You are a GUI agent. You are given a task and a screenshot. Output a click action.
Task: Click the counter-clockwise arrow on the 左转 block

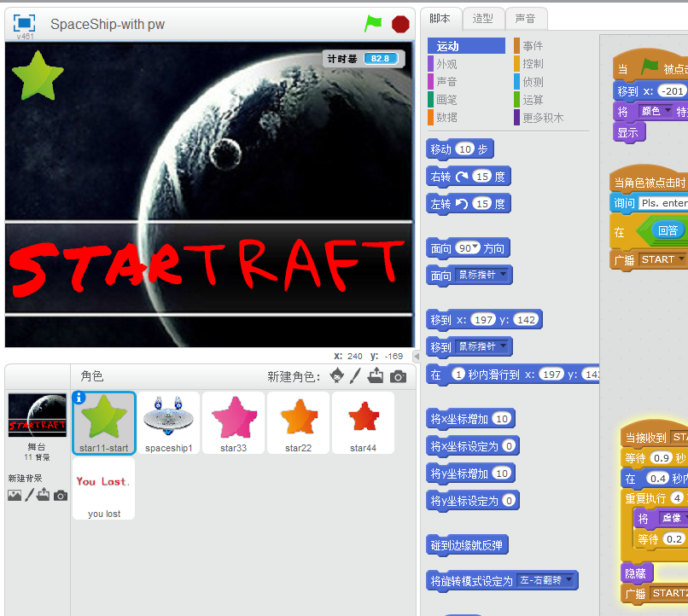click(x=462, y=204)
